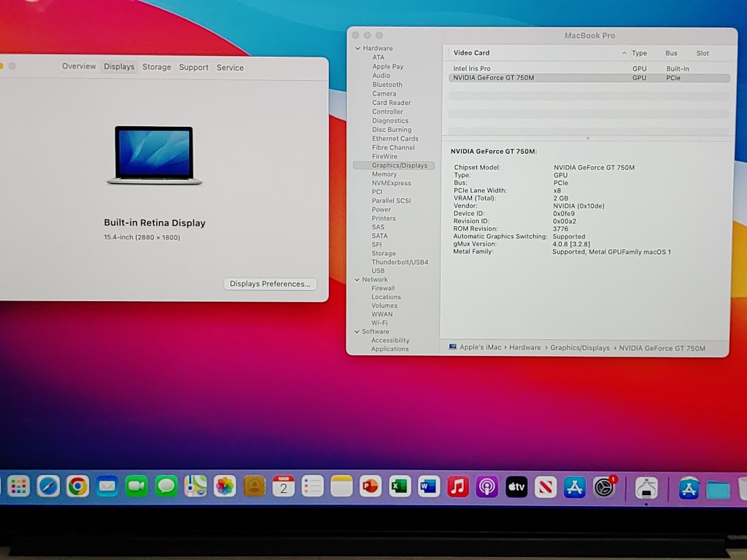Select Firewall under Network
747x560 pixels.
pos(383,289)
